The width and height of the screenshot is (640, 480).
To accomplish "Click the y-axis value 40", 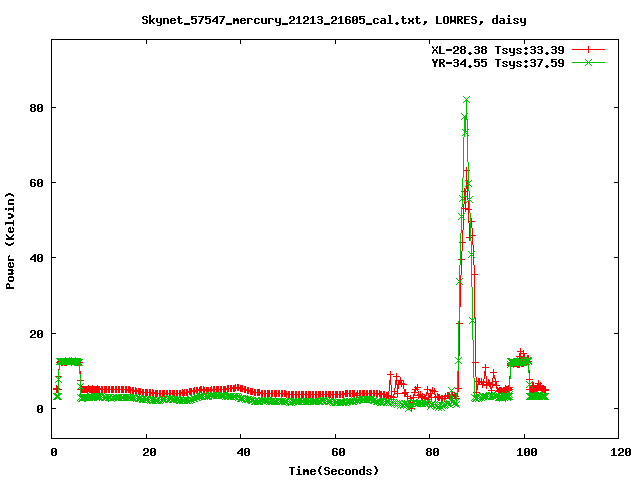I will coord(36,258).
